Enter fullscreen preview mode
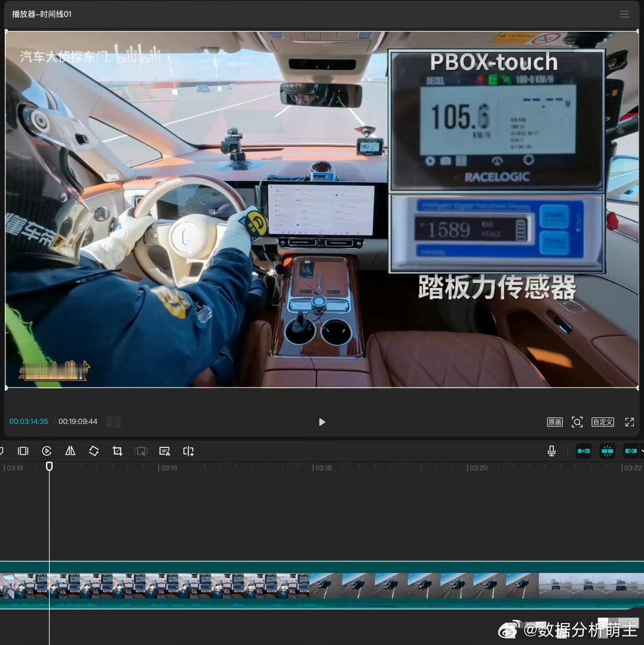The width and height of the screenshot is (644, 645). pos(629,422)
